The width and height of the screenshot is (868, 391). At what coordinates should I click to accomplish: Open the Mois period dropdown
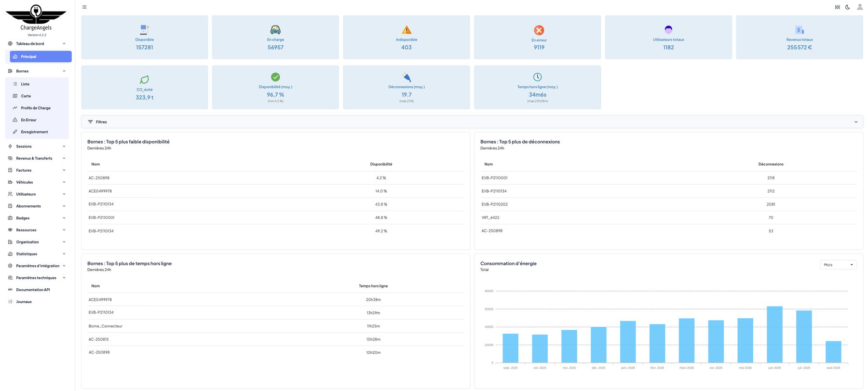coord(839,265)
